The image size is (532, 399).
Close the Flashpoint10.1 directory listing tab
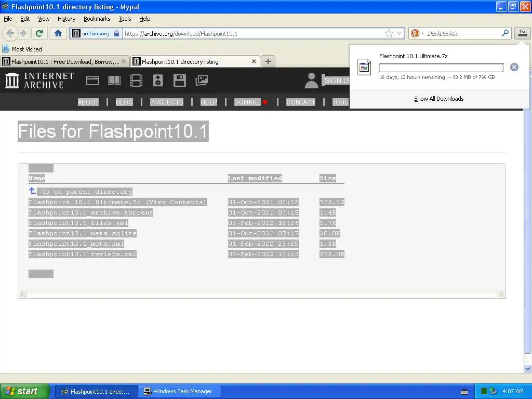click(x=254, y=61)
